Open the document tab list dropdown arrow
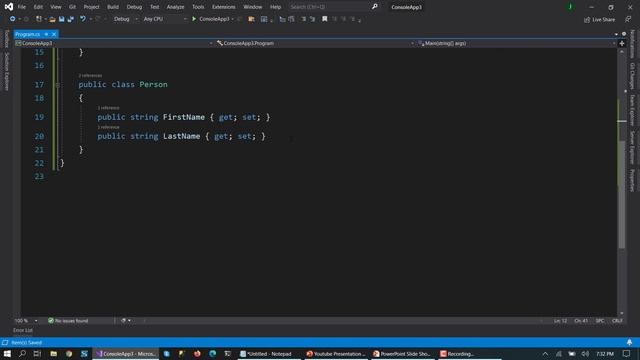Image resolution: width=640 pixels, height=360 pixels. click(616, 34)
